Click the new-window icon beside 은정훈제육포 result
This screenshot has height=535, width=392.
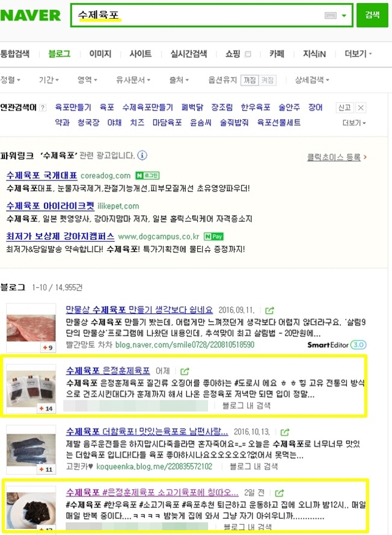click(x=185, y=371)
